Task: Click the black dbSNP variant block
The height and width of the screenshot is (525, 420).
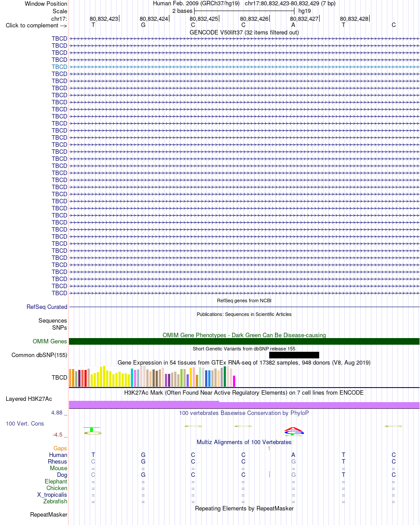Action: tap(294, 355)
